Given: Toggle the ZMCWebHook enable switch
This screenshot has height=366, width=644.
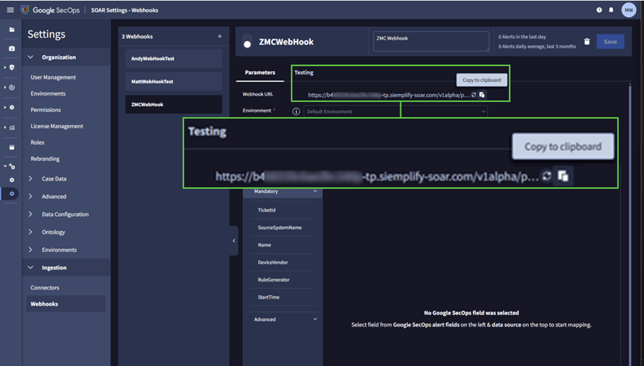Looking at the screenshot, I should [x=247, y=41].
